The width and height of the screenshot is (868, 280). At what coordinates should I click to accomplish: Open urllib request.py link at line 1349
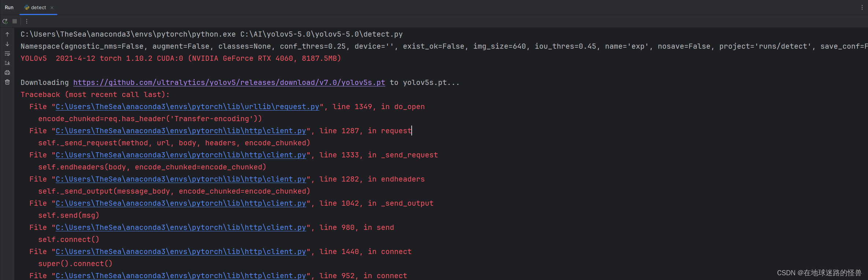188,107
